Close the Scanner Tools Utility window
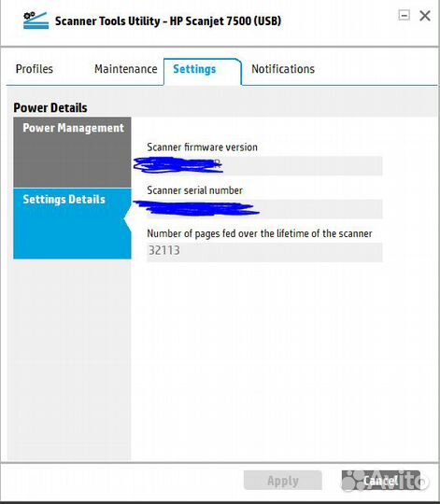The width and height of the screenshot is (440, 504). (425, 16)
